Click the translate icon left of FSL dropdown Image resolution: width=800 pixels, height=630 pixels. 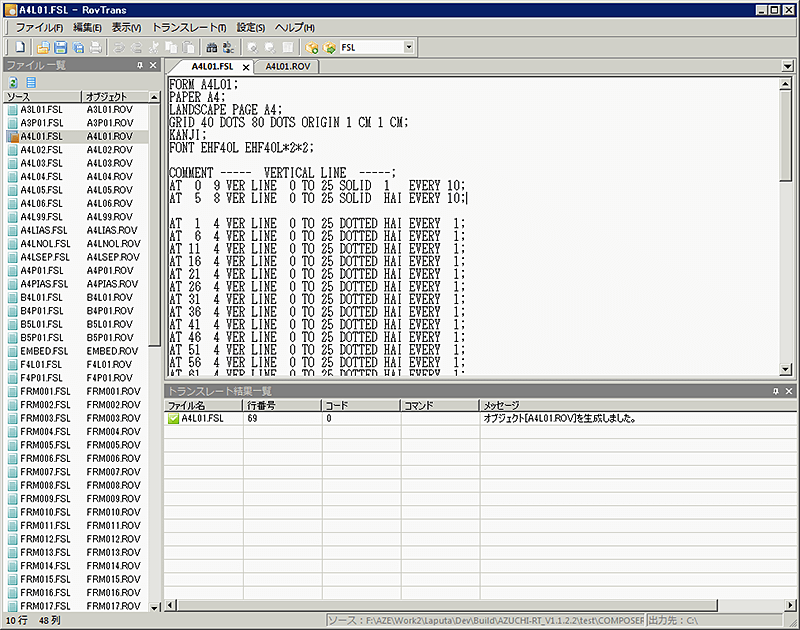click(x=329, y=47)
